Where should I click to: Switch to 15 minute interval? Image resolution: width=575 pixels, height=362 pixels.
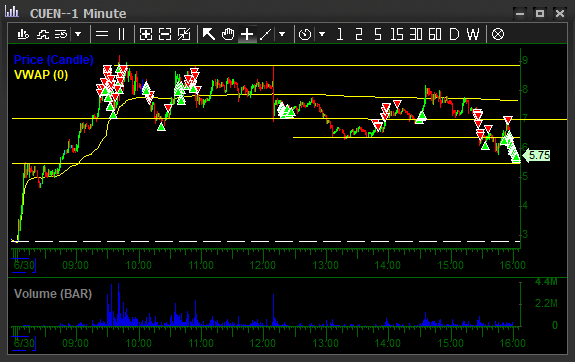click(397, 34)
